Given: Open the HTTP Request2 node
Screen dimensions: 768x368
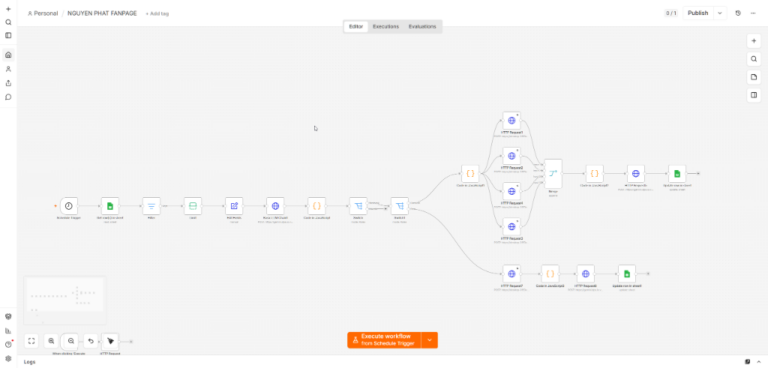Looking at the screenshot, I should [x=512, y=156].
